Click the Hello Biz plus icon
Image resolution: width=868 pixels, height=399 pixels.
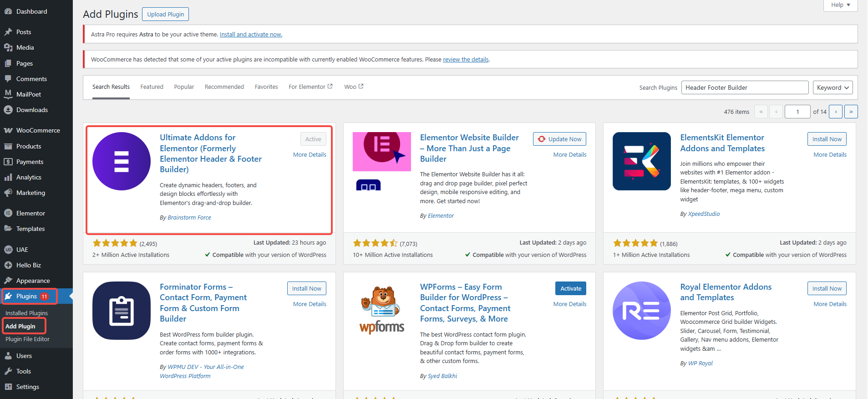coord(8,265)
